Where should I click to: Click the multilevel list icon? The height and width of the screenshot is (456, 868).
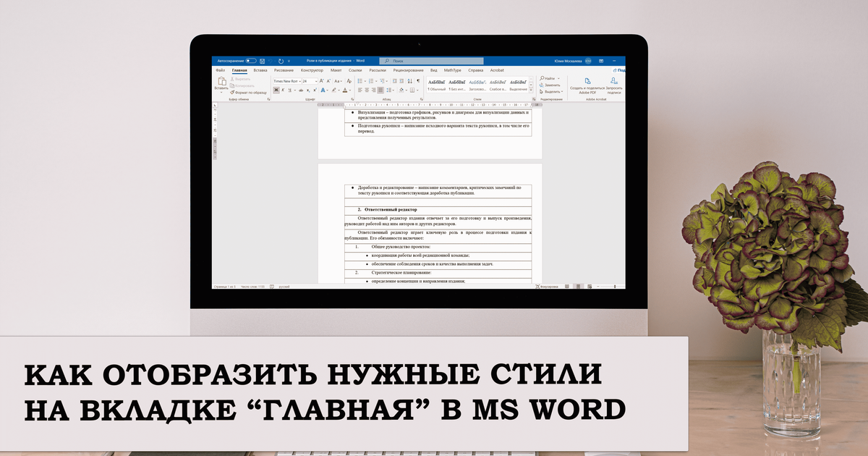pyautogui.click(x=382, y=81)
